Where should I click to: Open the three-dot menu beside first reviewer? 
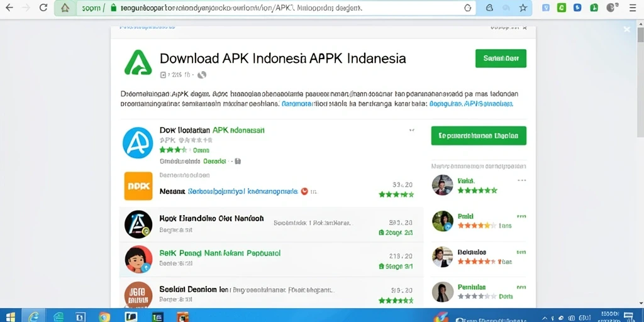pos(521,180)
